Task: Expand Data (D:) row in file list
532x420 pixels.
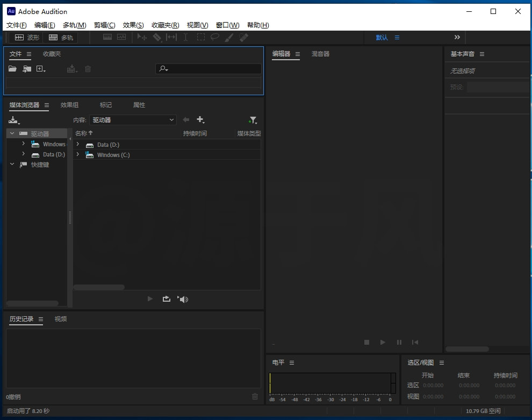Action: click(x=78, y=144)
